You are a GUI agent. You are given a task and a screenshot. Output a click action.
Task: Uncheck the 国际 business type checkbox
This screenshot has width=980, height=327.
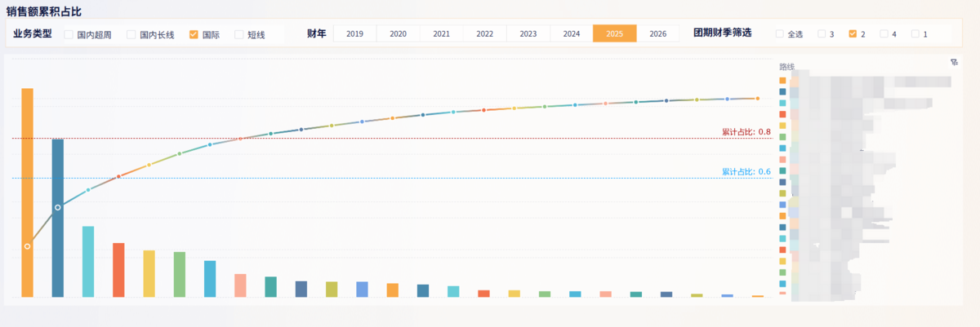[194, 34]
